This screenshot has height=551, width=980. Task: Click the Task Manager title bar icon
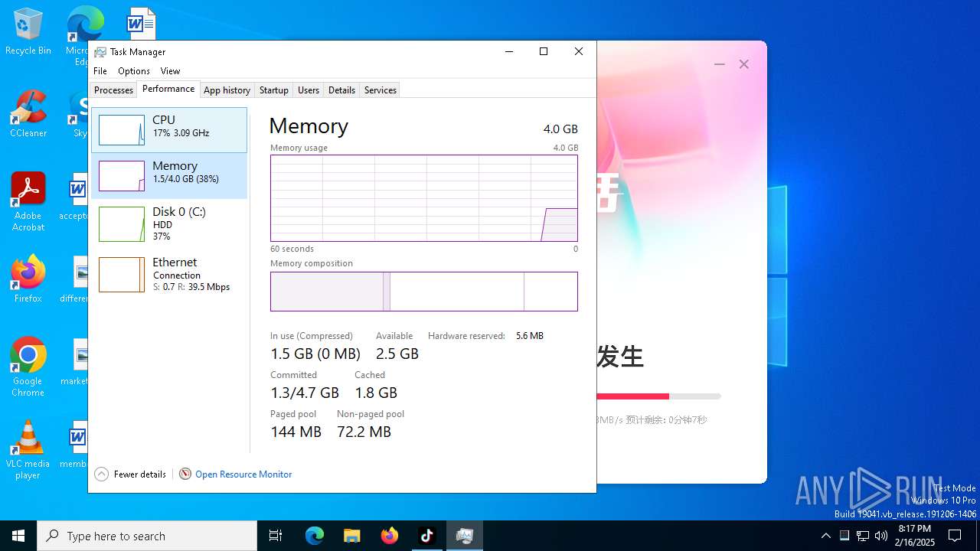(x=100, y=52)
